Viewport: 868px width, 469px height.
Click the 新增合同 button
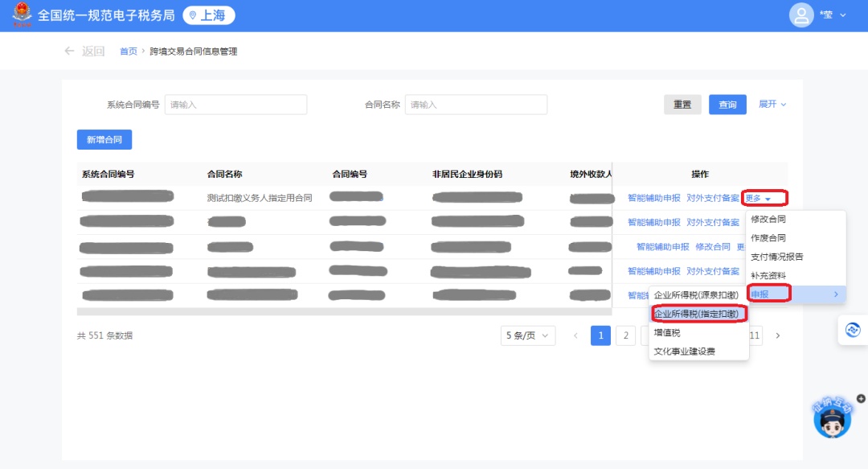tap(104, 140)
